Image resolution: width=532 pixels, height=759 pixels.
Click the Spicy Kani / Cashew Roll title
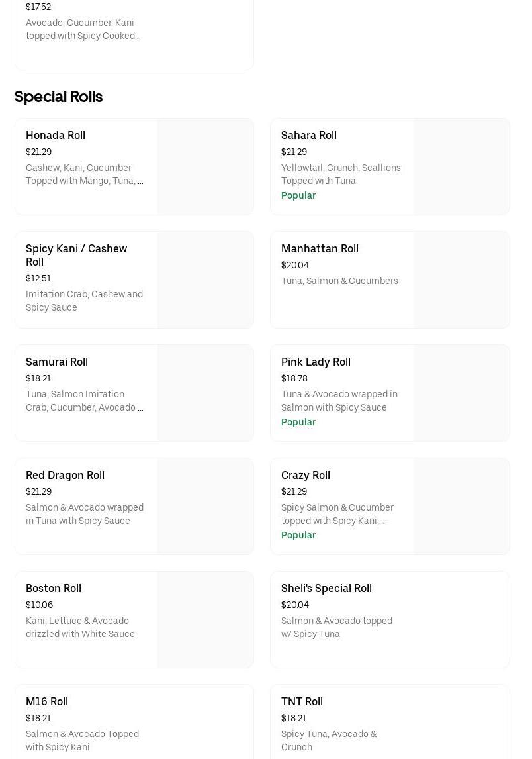(76, 255)
